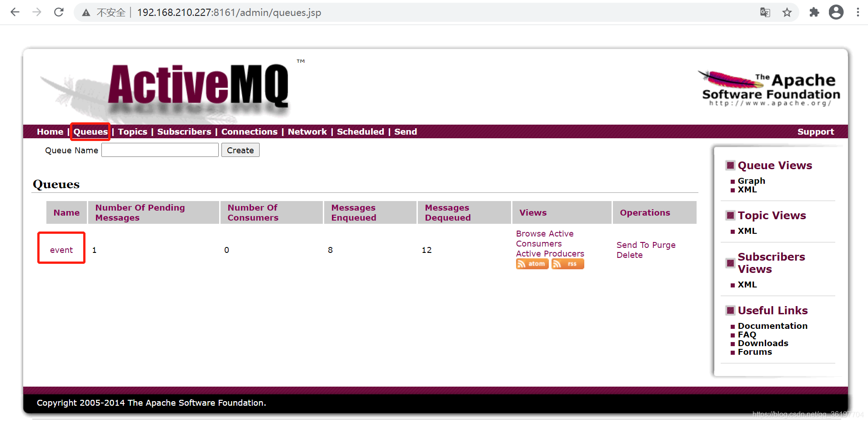Open the rss feed icon for event queue
The height and width of the screenshot is (423, 868).
point(567,264)
